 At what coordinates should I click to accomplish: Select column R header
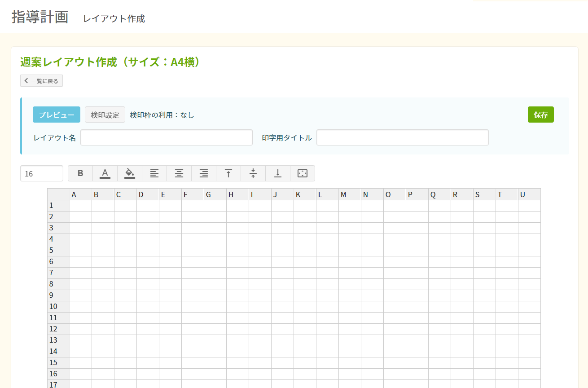tap(462, 194)
